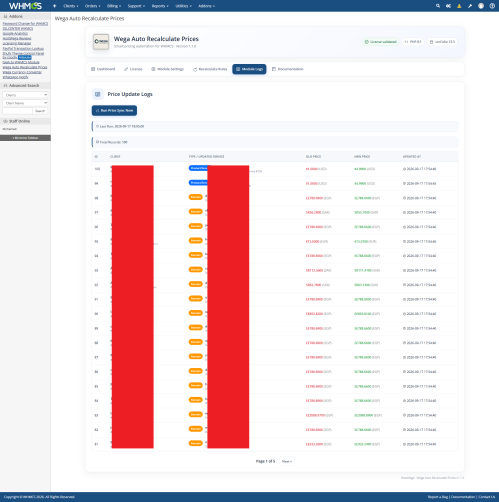Switch to the Dashboard tab
Screen dimensions: 499x502
click(103, 69)
